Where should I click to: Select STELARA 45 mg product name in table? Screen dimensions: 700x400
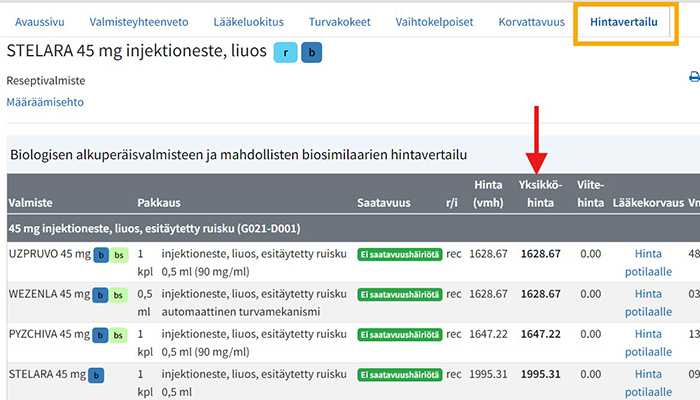coord(47,374)
